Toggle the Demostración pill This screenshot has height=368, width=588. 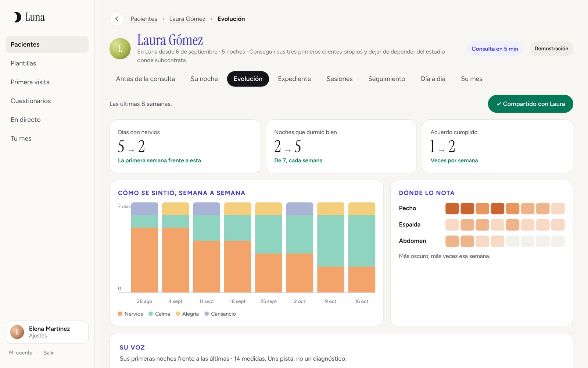click(551, 49)
